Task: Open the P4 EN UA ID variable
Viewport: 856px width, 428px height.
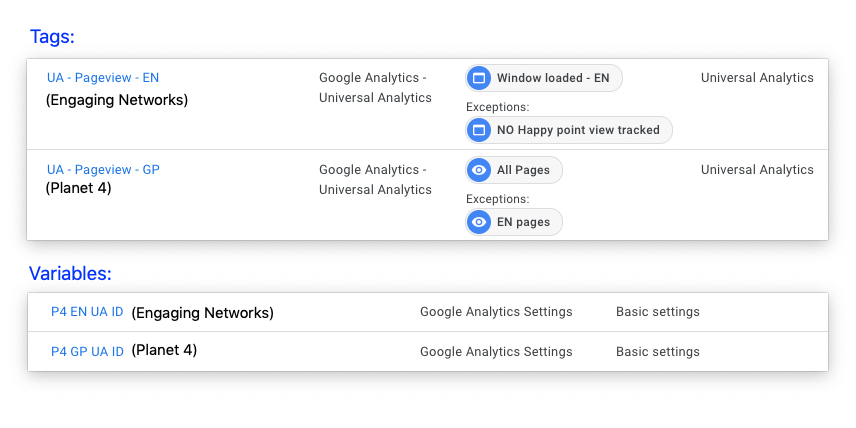Action: [x=87, y=312]
